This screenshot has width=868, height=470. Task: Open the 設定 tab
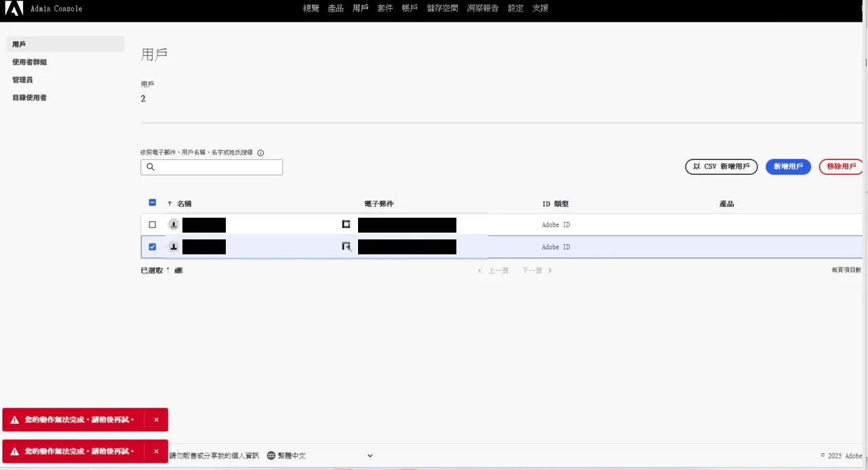(x=515, y=9)
